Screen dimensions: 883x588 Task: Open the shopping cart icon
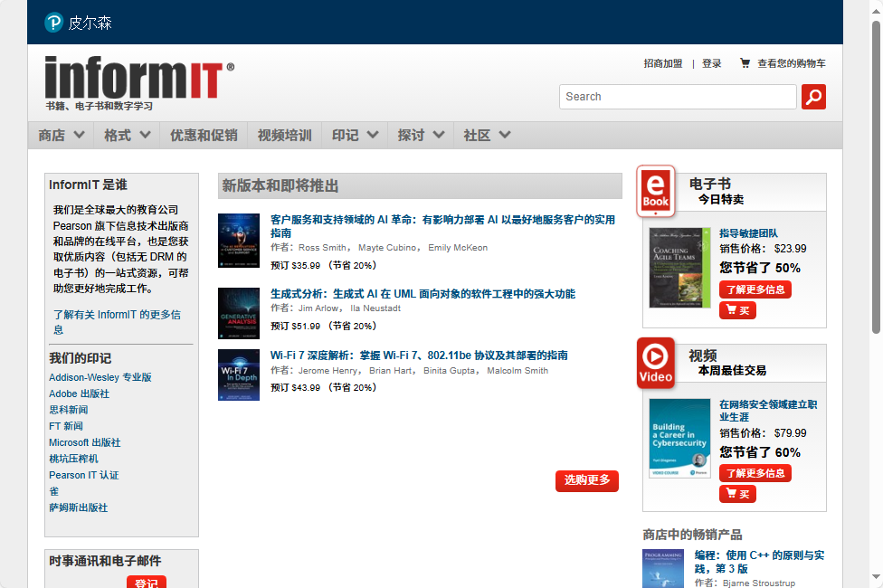tap(745, 63)
